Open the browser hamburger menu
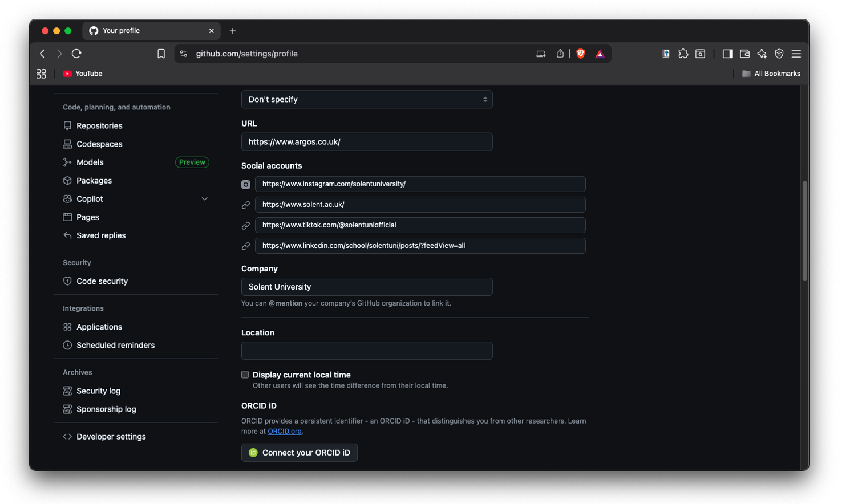Screen dimensions: 862x504 [796, 54]
